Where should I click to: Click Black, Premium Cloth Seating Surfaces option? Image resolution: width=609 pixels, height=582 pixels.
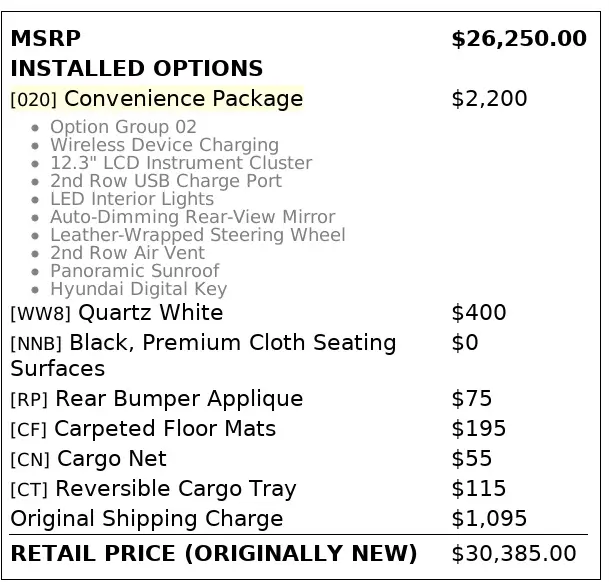(203, 355)
